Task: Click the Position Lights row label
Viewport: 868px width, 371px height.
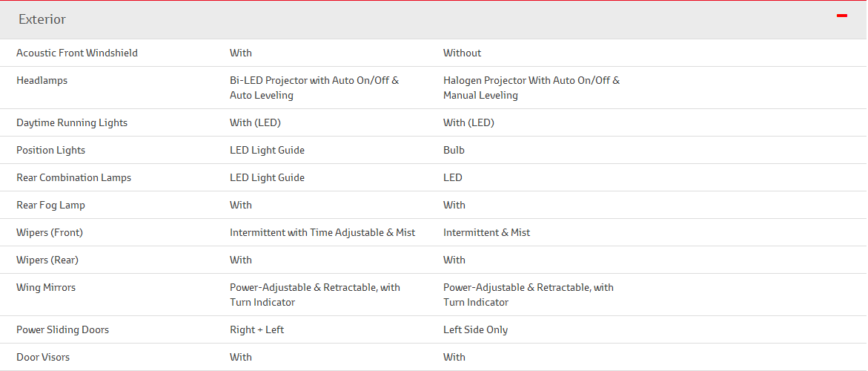Action: [x=51, y=151]
